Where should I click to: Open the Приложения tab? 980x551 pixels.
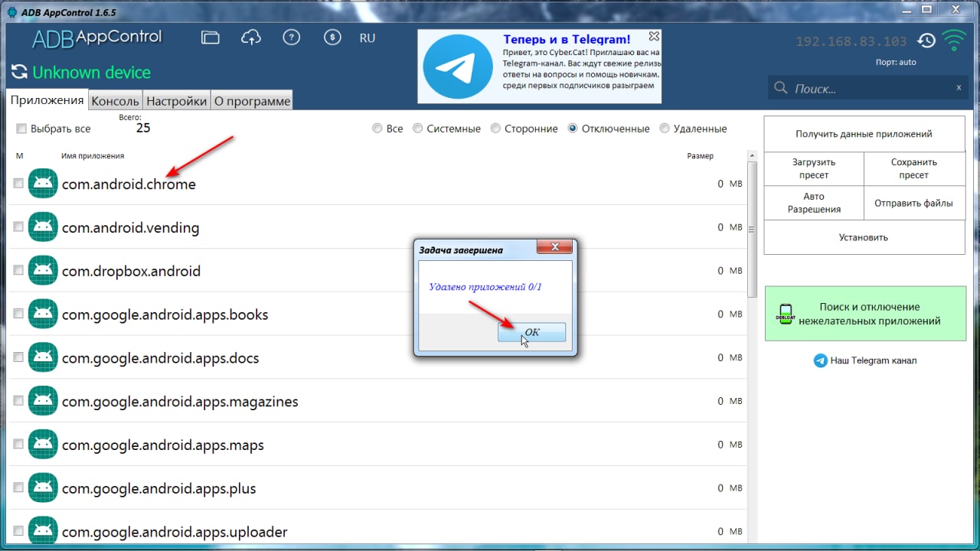[x=47, y=100]
